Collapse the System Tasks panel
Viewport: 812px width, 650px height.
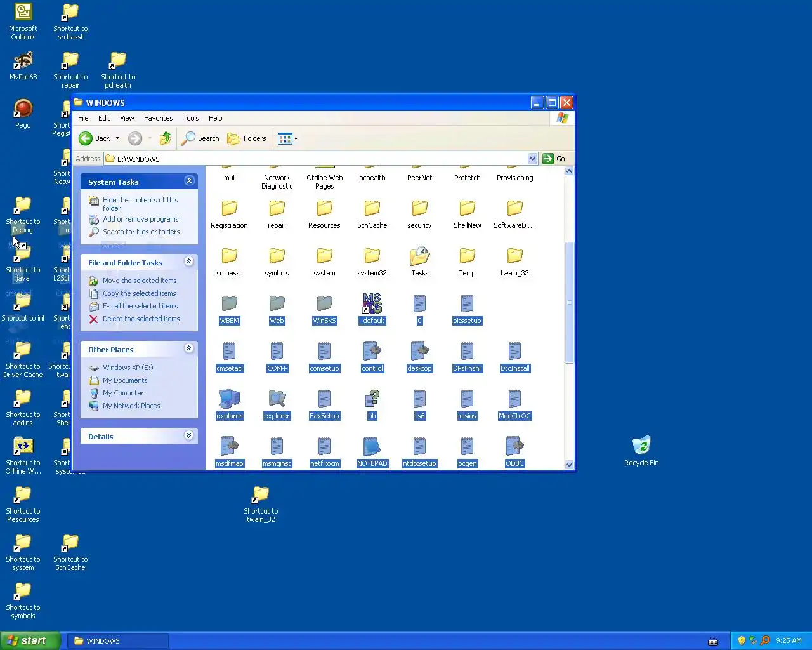coord(189,181)
